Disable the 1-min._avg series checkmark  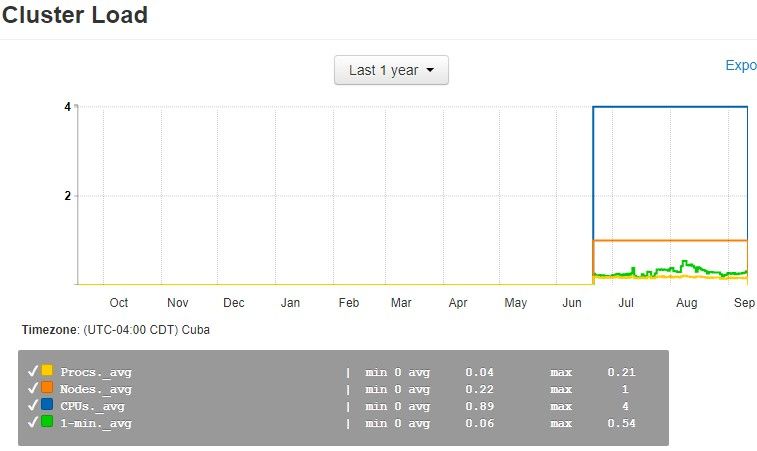(x=33, y=423)
